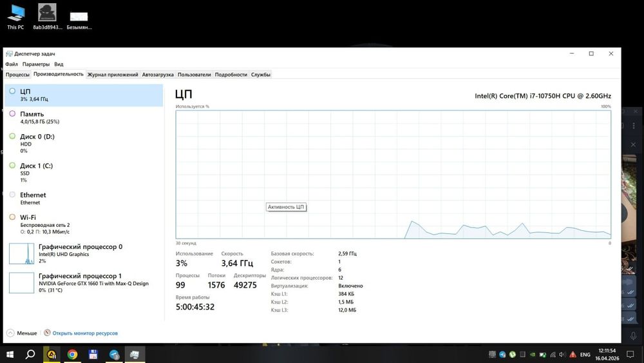The width and height of the screenshot is (644, 363).
Task: Open the Windows Start menu
Action: 10,355
